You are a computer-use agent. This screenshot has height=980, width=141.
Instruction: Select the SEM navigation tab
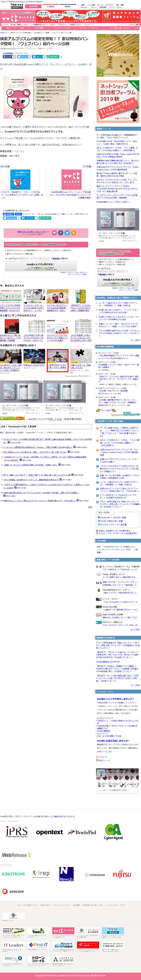(x=22, y=28)
